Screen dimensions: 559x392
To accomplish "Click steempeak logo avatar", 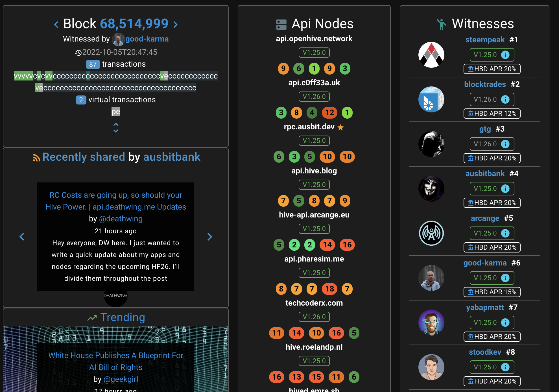I will pos(431,55).
